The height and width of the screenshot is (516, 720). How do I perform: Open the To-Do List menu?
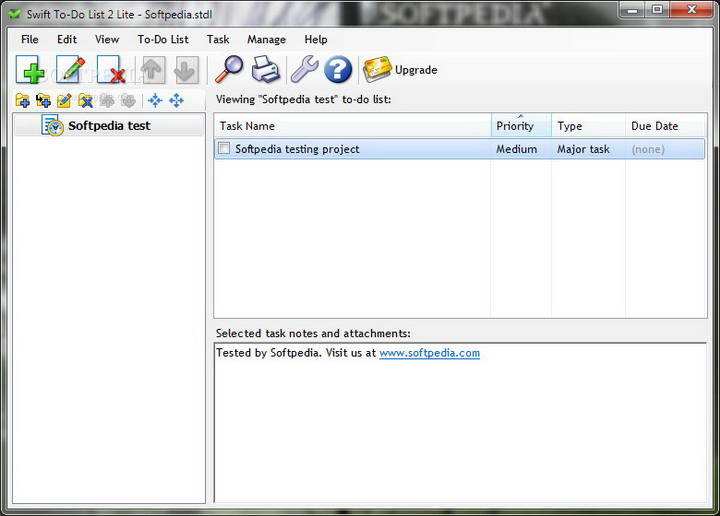tap(163, 39)
